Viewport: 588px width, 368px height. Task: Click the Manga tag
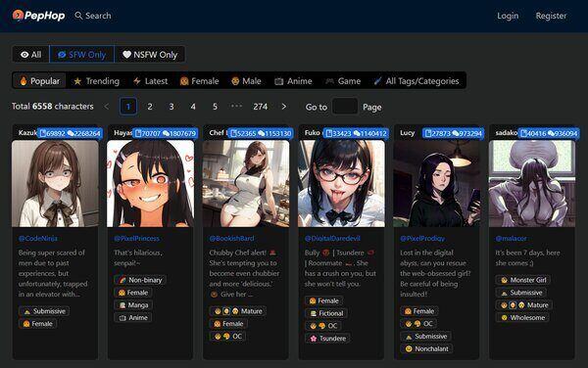point(133,305)
